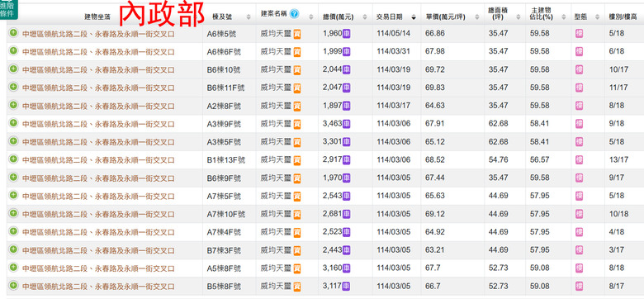Viewport: 644px width, 299px height.
Task: Click the purple 車 icon beside 1,970
Action: 346,178
